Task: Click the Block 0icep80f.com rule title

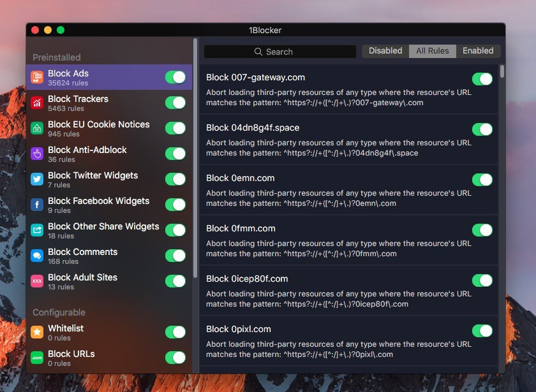Action: (x=247, y=279)
